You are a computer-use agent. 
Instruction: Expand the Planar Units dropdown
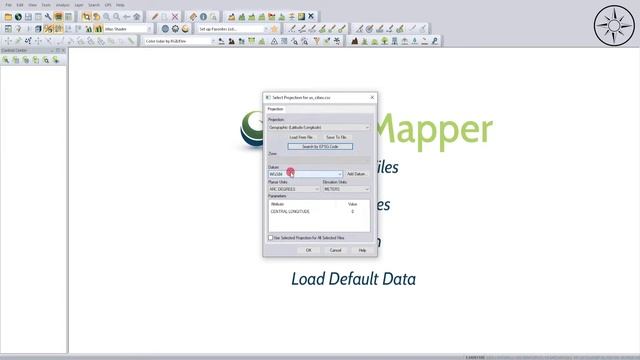(293, 189)
